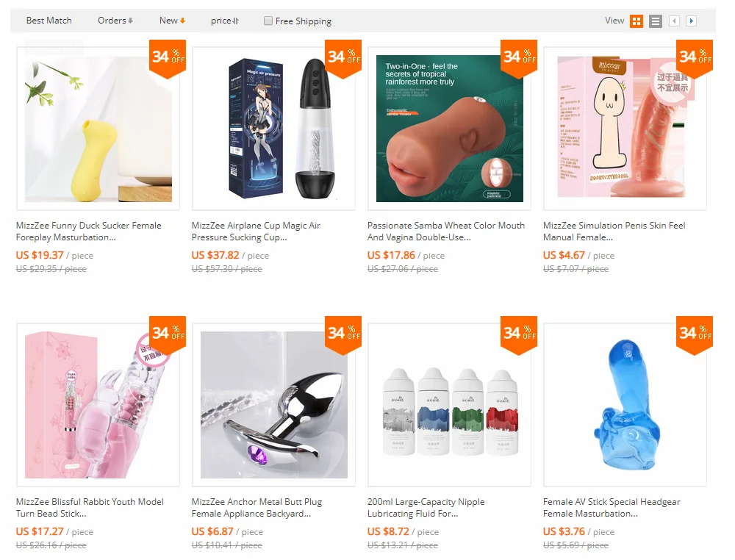Open the MizzZee Airplane Cup product title
This screenshot has width=735, height=560.
coord(256,231)
